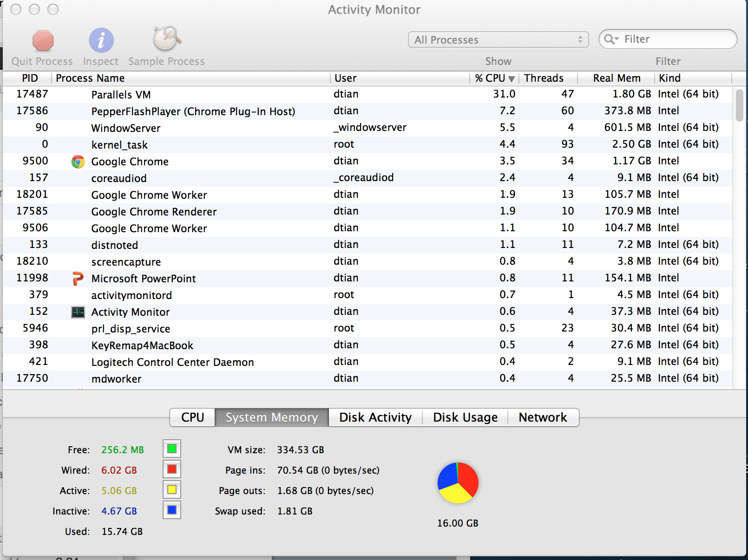Open the Network tab
The image size is (748, 560).
[x=543, y=417]
